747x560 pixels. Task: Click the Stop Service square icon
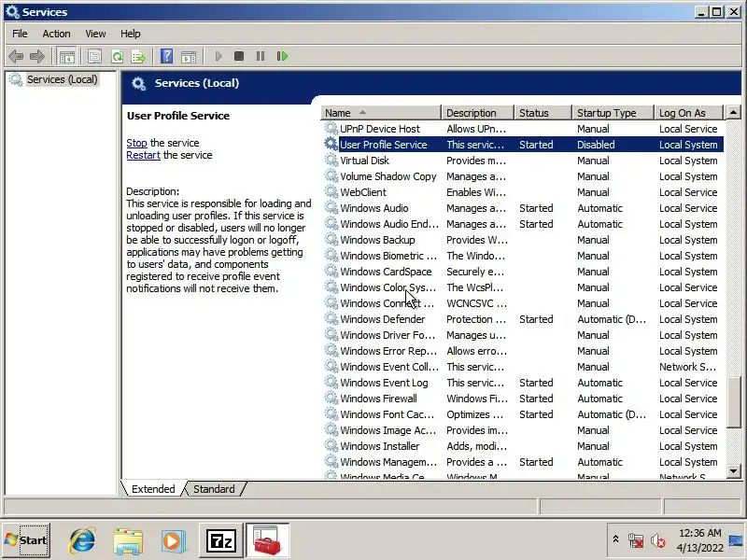239,56
